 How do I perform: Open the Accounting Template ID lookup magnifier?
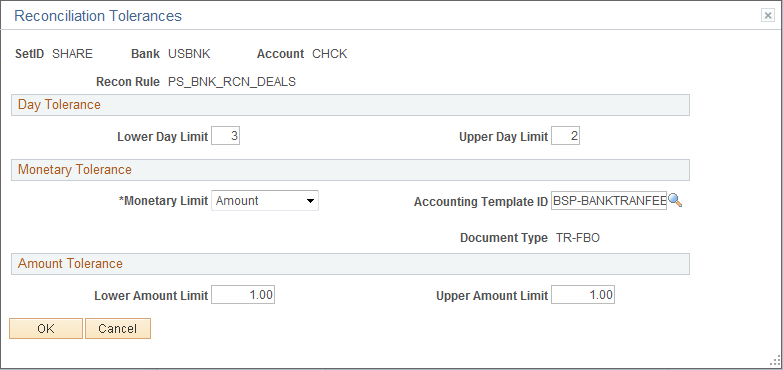[x=675, y=201]
